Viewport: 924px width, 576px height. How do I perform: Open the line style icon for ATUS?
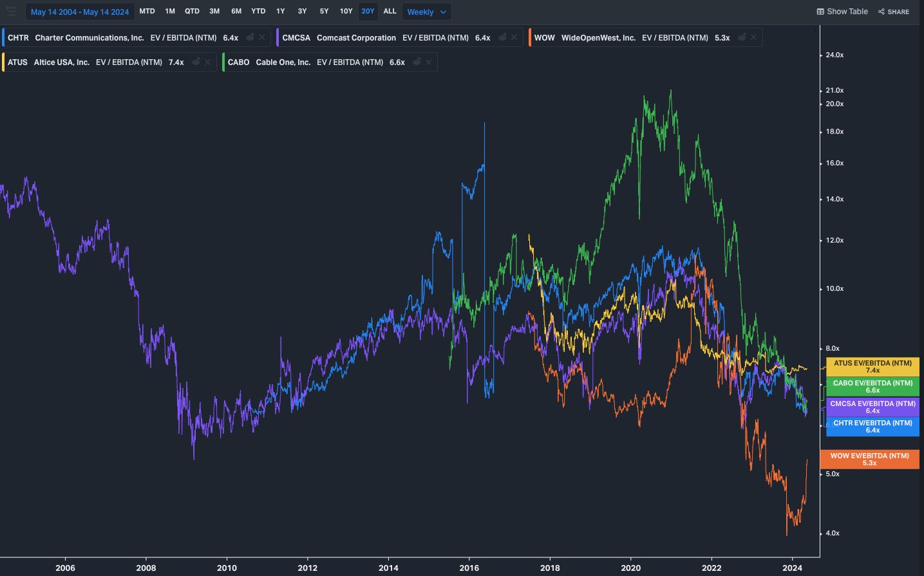tap(196, 62)
